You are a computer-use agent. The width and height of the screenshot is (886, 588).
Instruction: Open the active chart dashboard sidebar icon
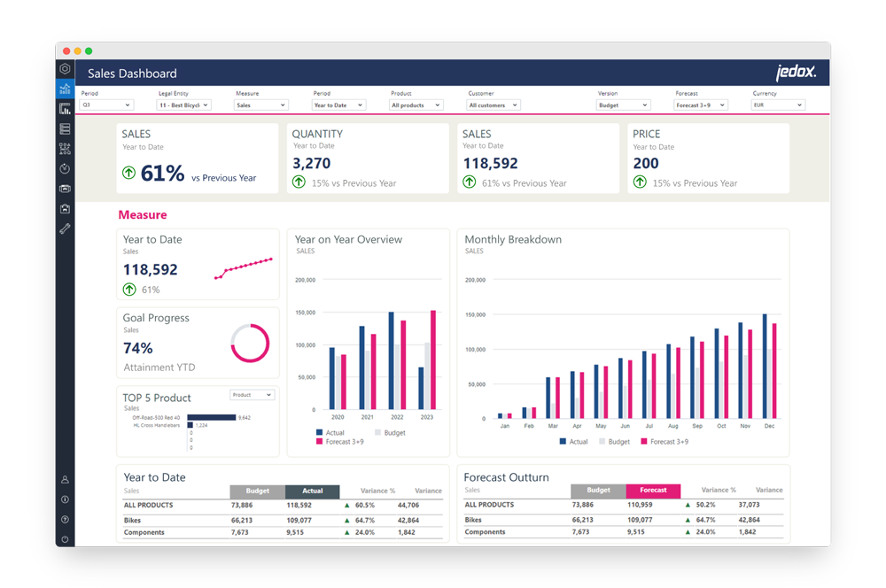click(65, 89)
